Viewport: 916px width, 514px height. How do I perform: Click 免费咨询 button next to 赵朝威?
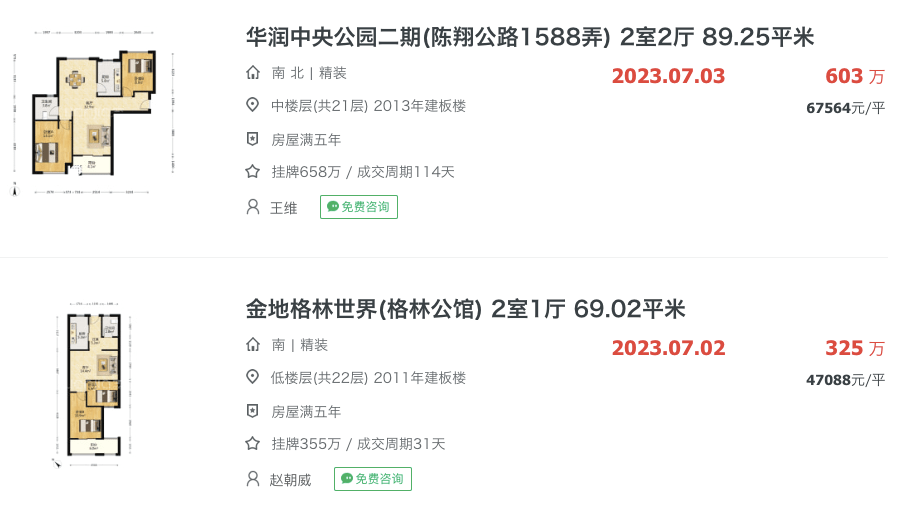(x=372, y=479)
